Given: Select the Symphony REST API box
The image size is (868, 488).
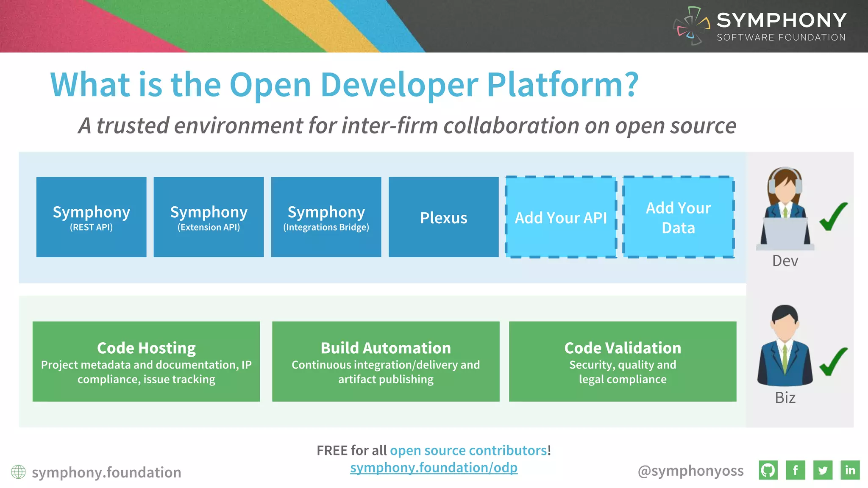Looking at the screenshot, I should click(x=92, y=217).
